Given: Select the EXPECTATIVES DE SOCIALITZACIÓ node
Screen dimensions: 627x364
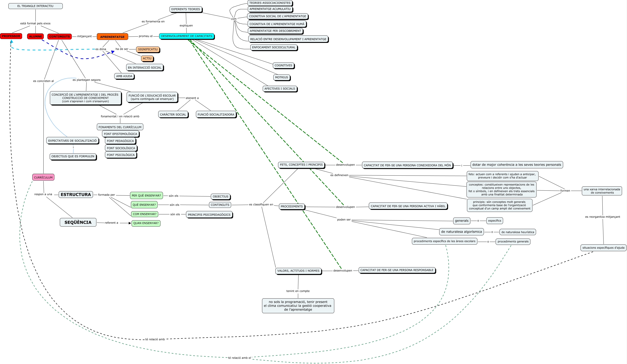Looking at the screenshot, I should (x=72, y=141).
